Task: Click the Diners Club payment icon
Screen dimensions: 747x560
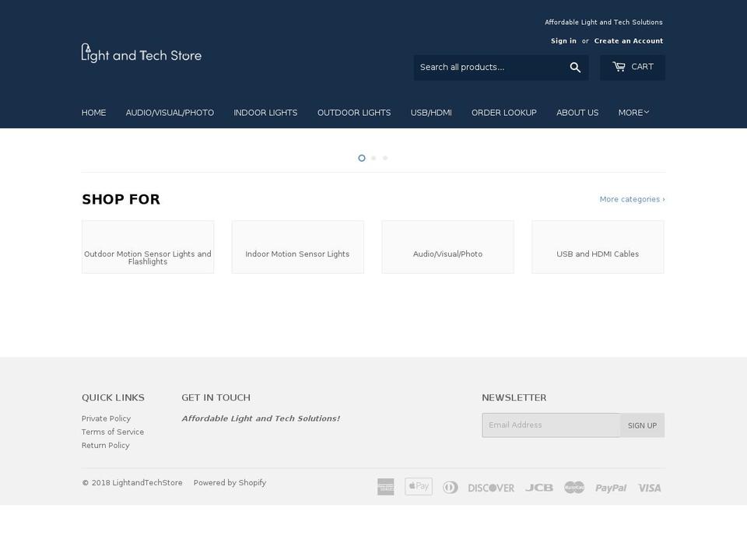Action: 451,487
